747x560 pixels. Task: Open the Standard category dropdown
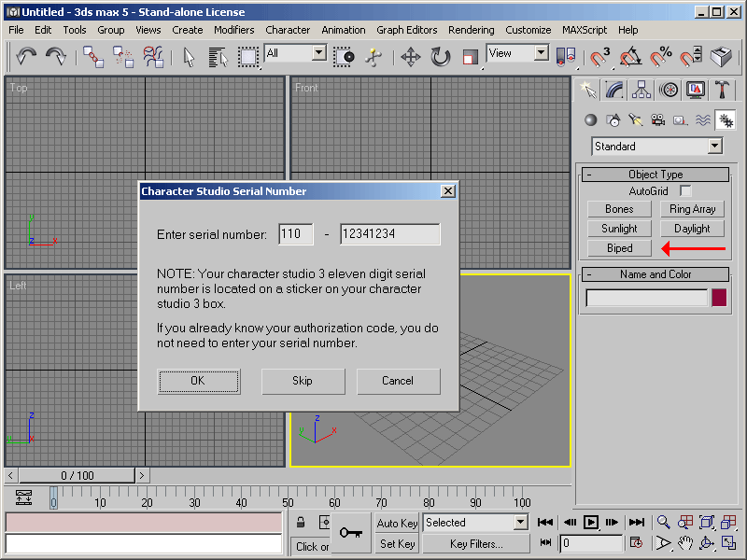pos(657,147)
